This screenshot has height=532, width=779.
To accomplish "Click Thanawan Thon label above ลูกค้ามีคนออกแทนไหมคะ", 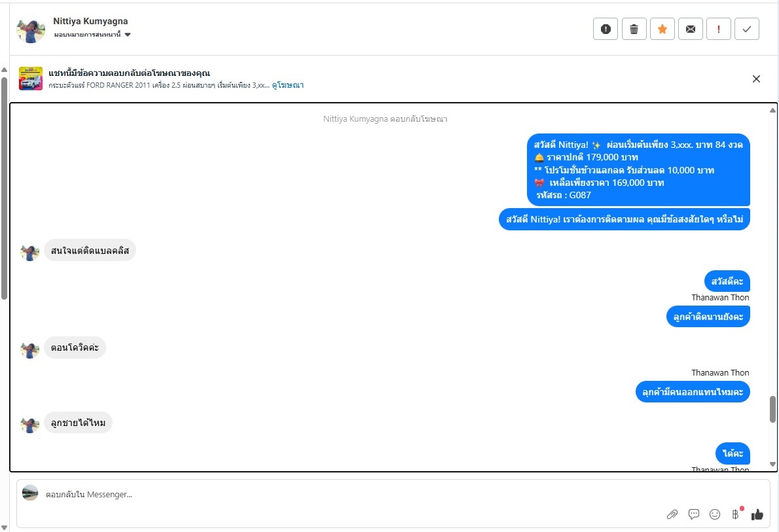I will point(720,372).
